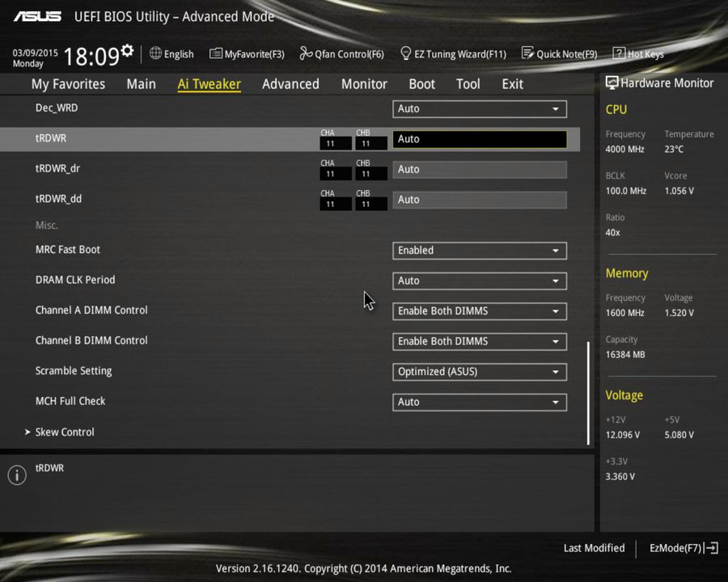The image size is (728, 582).
Task: Change the BIOS language from English
Action: [171, 53]
